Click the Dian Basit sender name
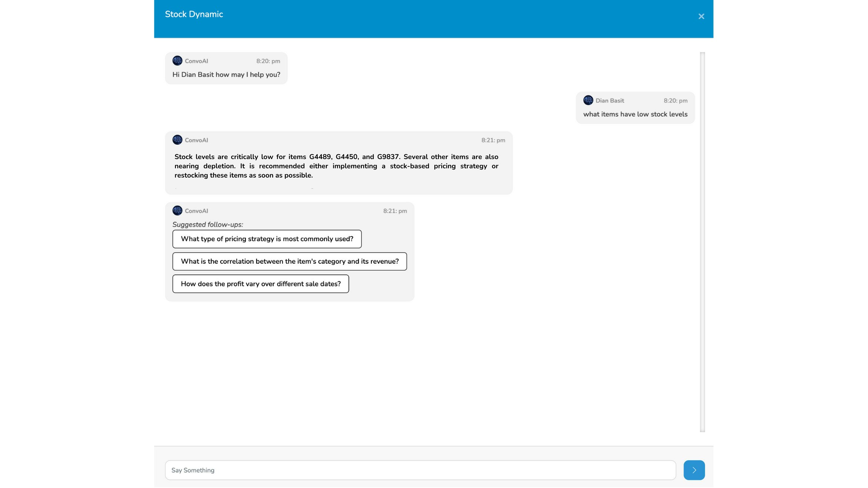868x488 pixels. tap(609, 101)
